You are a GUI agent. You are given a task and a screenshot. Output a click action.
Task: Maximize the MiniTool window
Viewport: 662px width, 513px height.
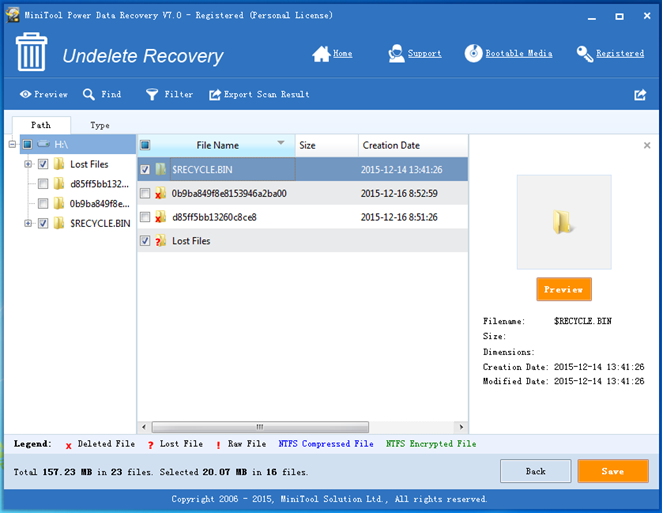pyautogui.click(x=619, y=16)
